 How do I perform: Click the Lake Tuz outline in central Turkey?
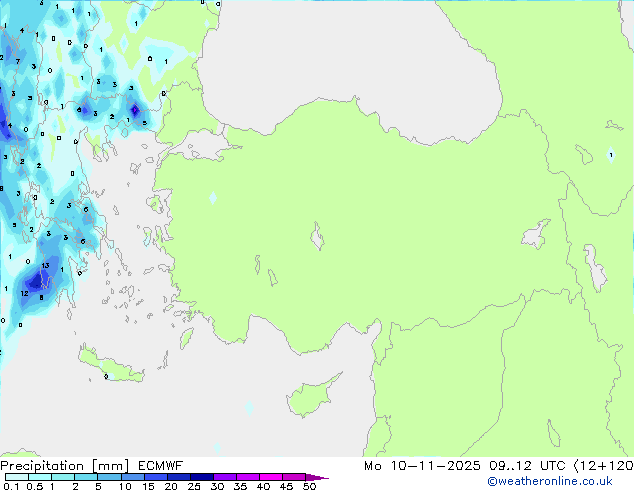317,236
